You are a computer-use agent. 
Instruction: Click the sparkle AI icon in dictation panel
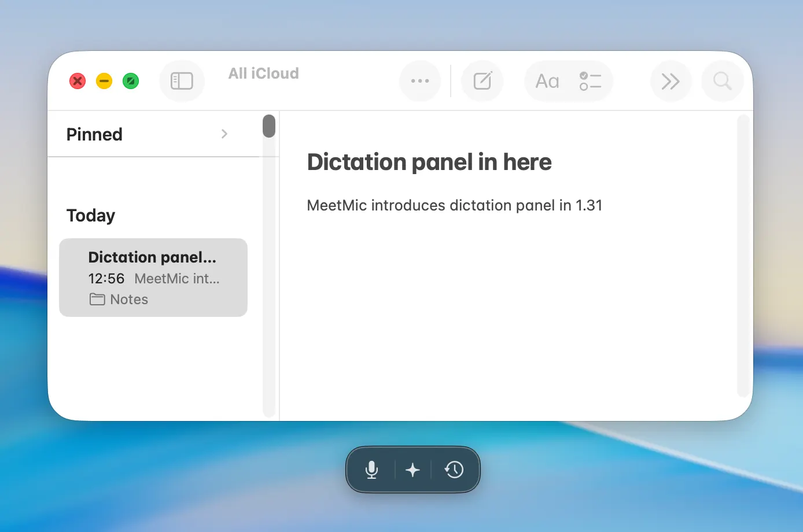point(412,470)
